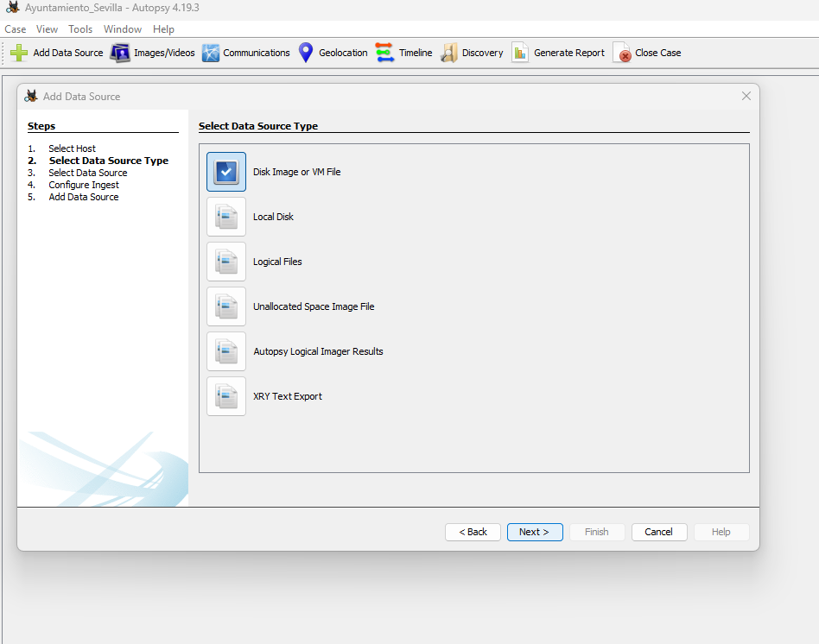Click step 3 'Select Data Source' text

[88, 173]
